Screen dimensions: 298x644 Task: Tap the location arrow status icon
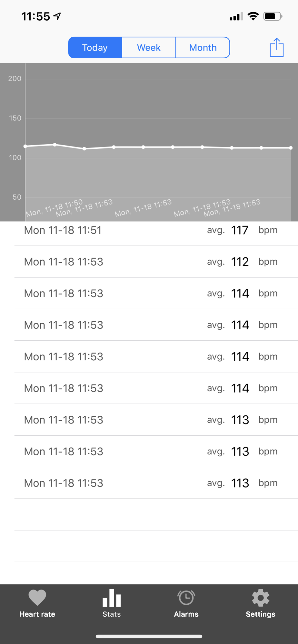click(57, 16)
